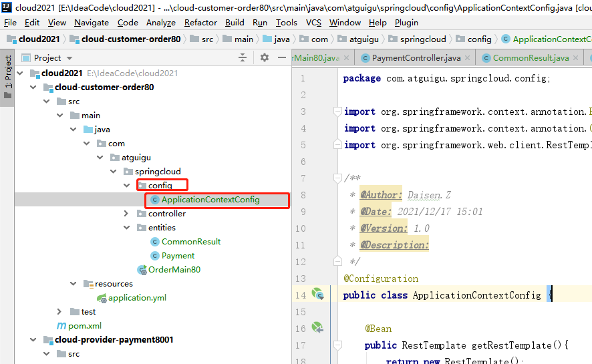Image resolution: width=592 pixels, height=364 pixels.
Task: Click the @Bean annotation in editor
Action: click(378, 329)
